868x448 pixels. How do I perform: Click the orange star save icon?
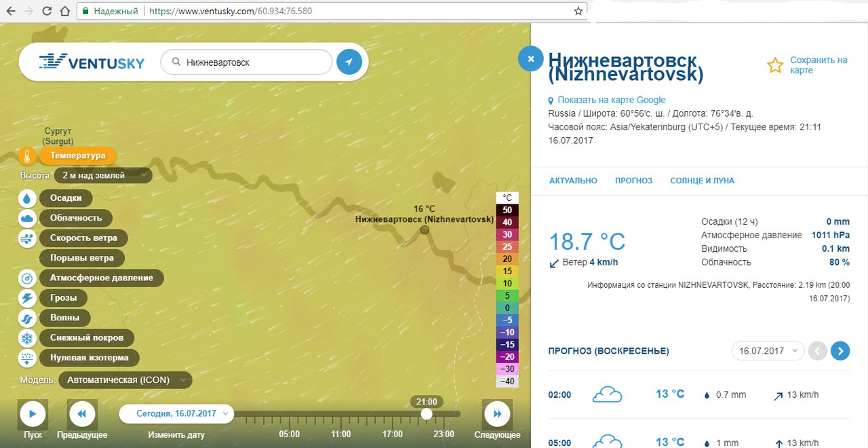tap(775, 65)
